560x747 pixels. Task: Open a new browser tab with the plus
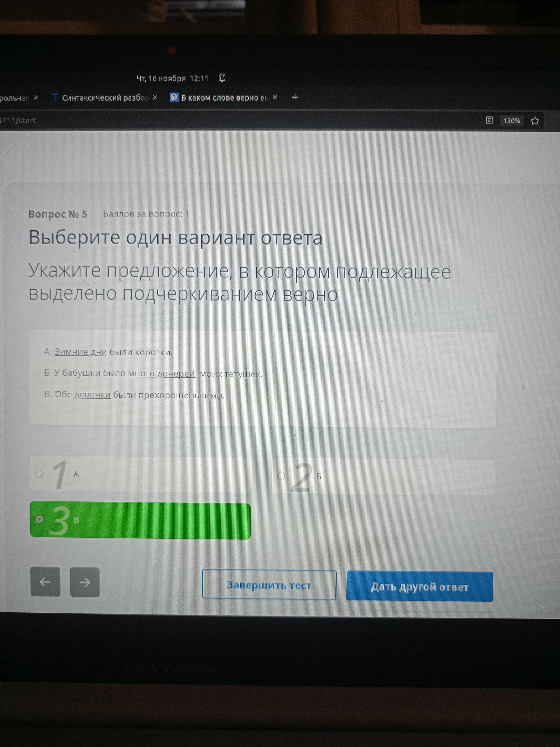[295, 98]
